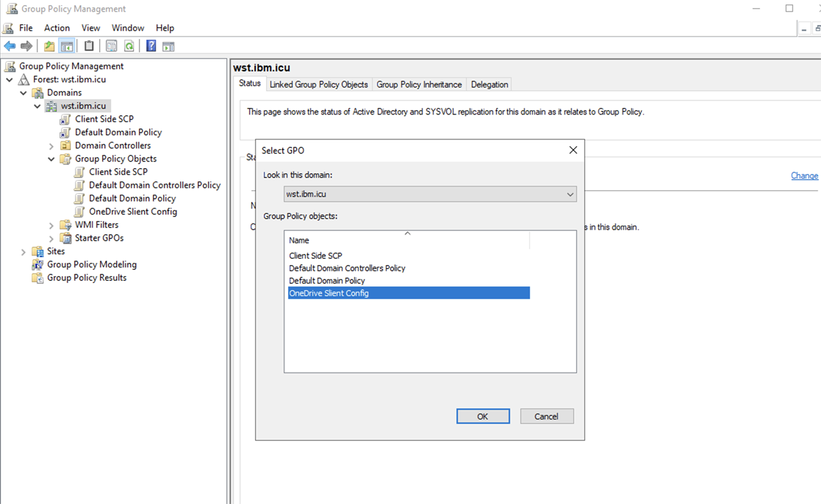Click the Change link
821x504 pixels.
click(x=804, y=176)
